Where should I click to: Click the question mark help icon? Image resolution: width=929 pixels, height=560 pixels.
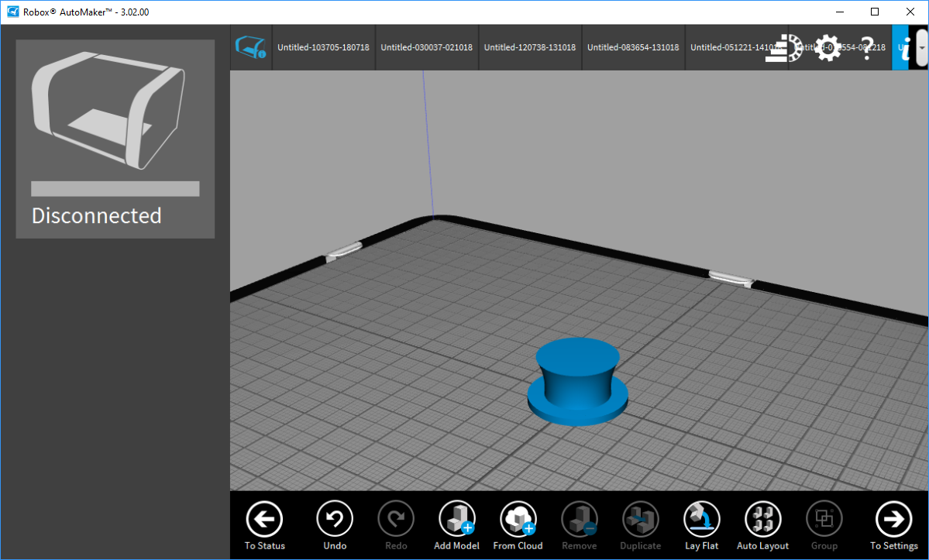867,48
